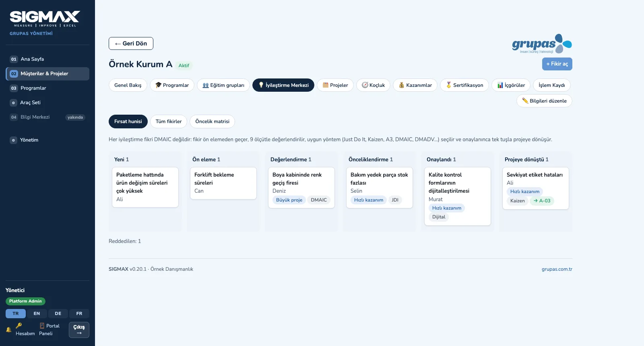644x346 pixels.
Task: Open Portal Paneli from the sidebar footer
Action: (x=49, y=330)
